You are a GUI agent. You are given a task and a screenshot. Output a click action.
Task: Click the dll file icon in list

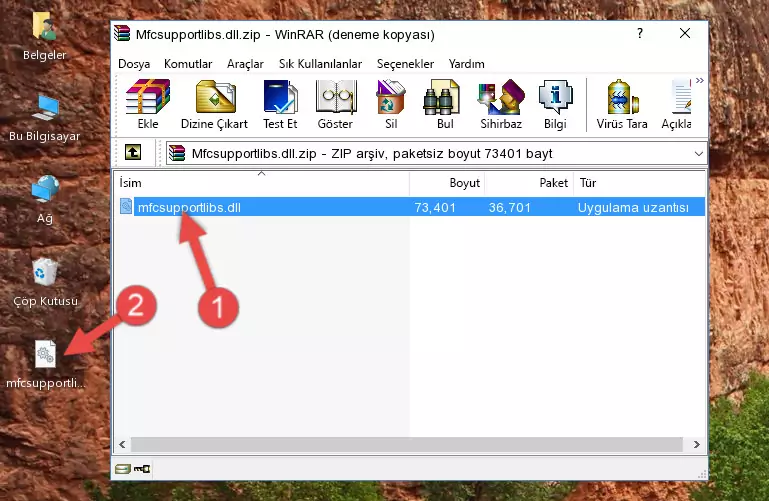pyautogui.click(x=126, y=206)
